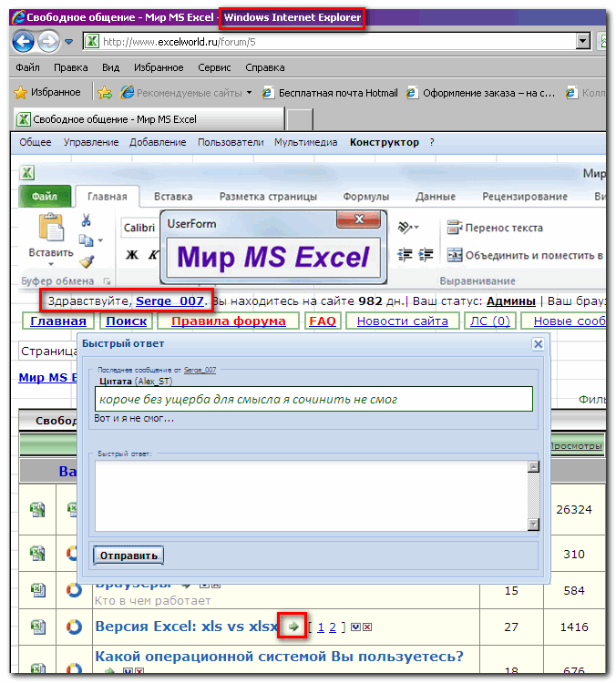This screenshot has width=616, height=683.
Task: Select the Главная ribbon tab
Action: coord(108,197)
